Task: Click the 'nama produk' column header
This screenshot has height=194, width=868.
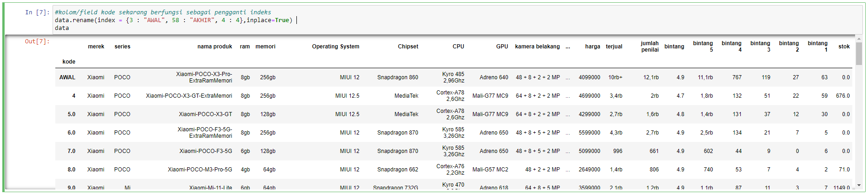Action: coord(215,47)
